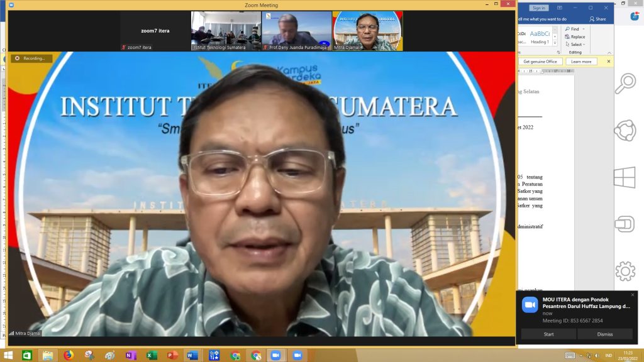Select Mitra Djamal's video thumbnail in the strip
Viewport: 644px width, 362px height.
[367, 31]
